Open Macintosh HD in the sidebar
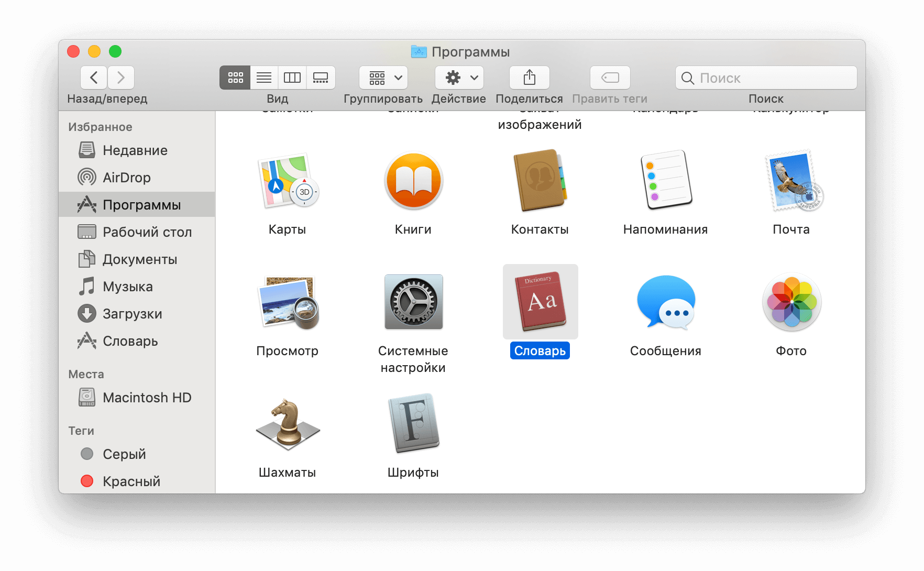Viewport: 924px width, 571px height. [137, 398]
